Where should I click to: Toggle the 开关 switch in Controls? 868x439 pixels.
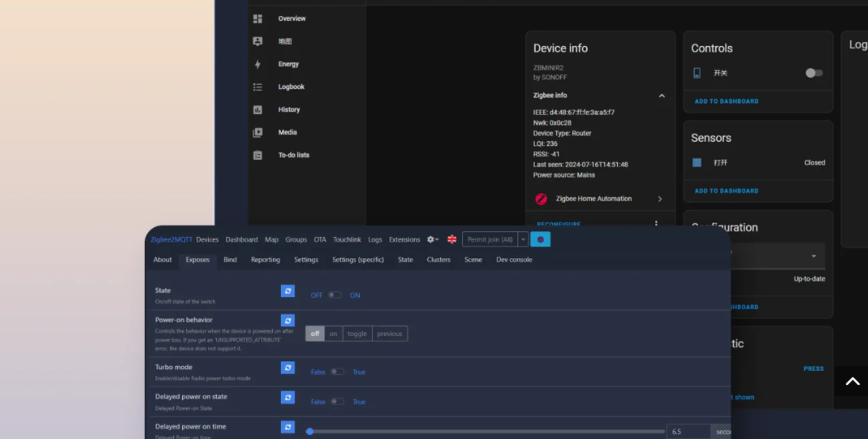814,73
